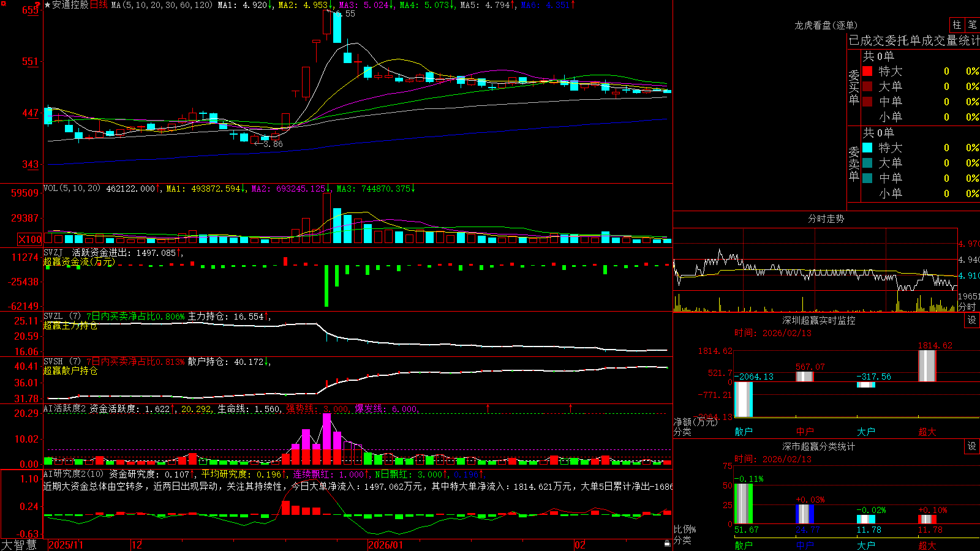Click the 柱 bar-view button
This screenshot has width=980, height=551.
(x=957, y=25)
